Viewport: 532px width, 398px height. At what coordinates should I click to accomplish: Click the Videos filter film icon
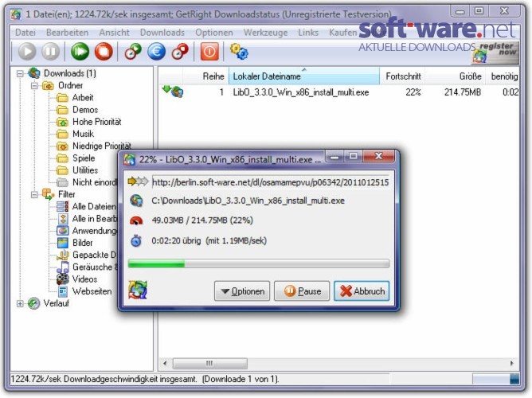62,279
